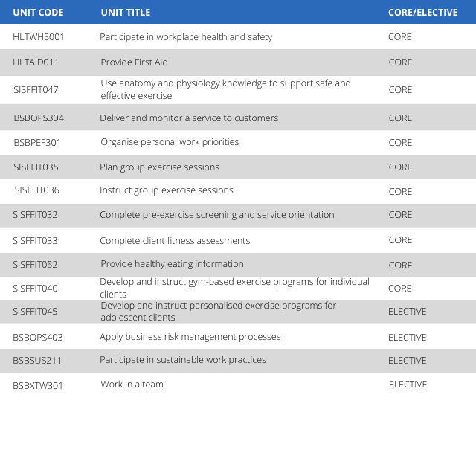Select unit code SISFFIT047
Screen dimensions: 476x476
36,90
